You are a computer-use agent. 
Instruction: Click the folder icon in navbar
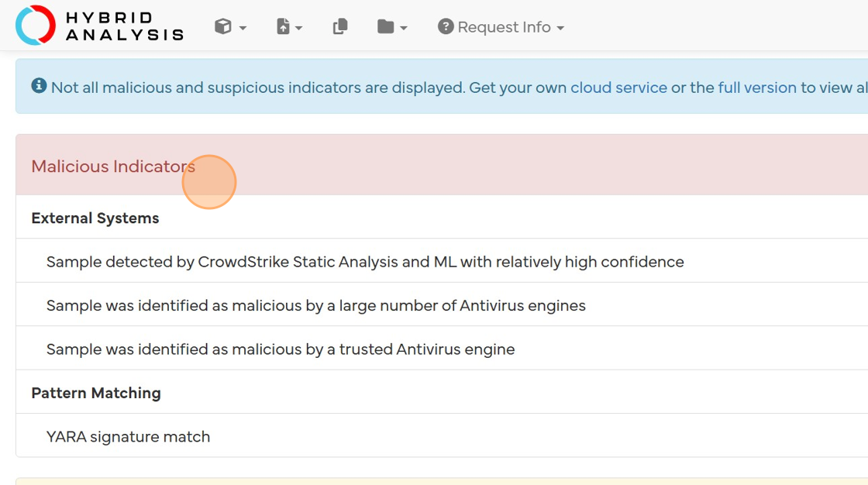coord(385,27)
